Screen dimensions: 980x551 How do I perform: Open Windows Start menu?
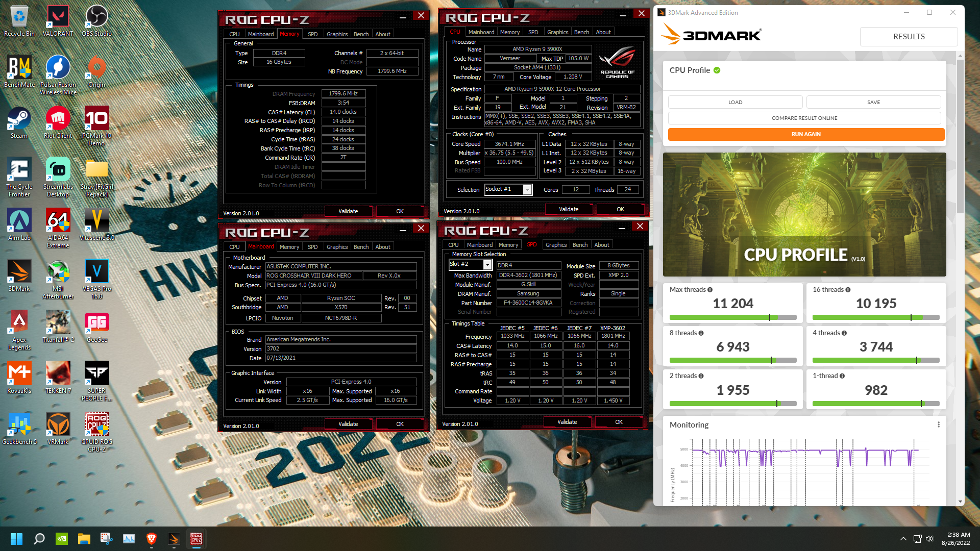pyautogui.click(x=16, y=539)
